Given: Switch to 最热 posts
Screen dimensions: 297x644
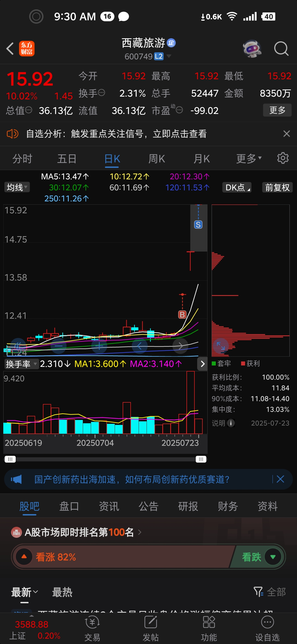Looking at the screenshot, I should [x=62, y=592].
